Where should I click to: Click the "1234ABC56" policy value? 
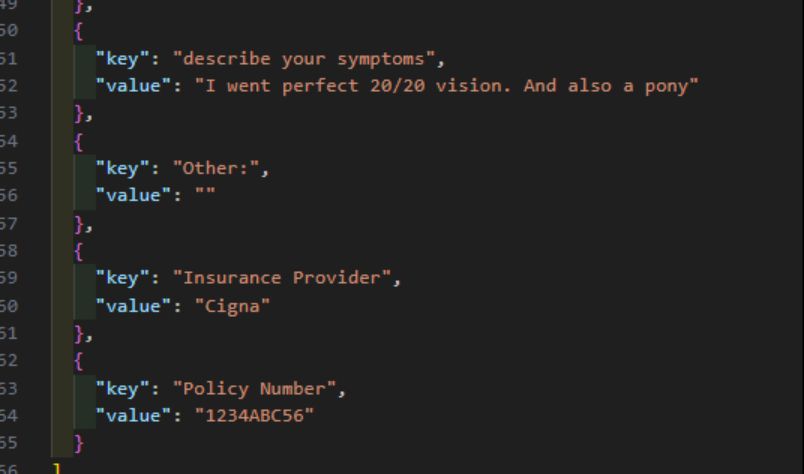click(254, 416)
